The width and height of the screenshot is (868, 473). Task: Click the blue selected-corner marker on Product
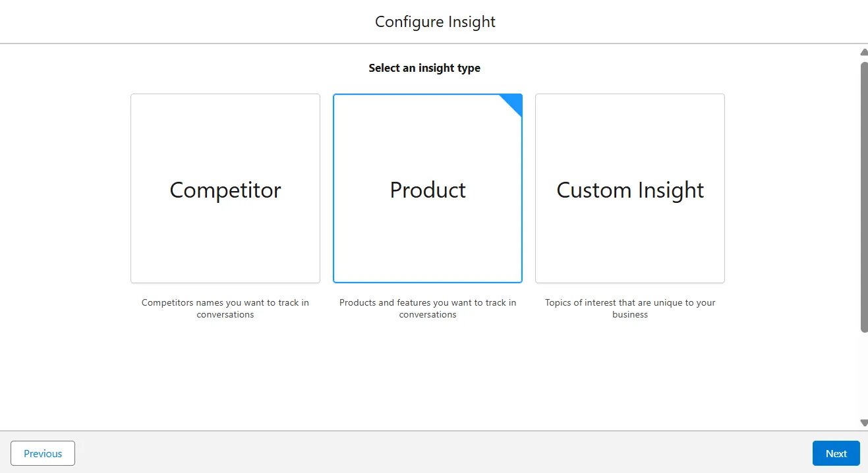tap(514, 102)
